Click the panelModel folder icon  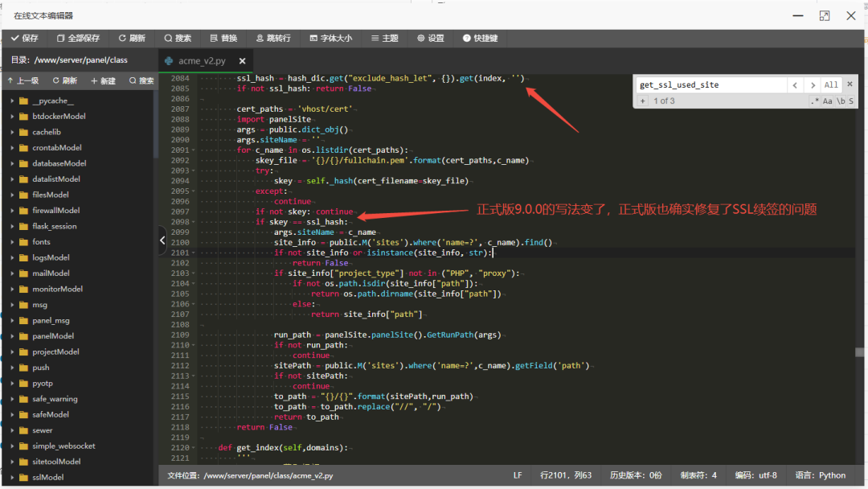23,336
